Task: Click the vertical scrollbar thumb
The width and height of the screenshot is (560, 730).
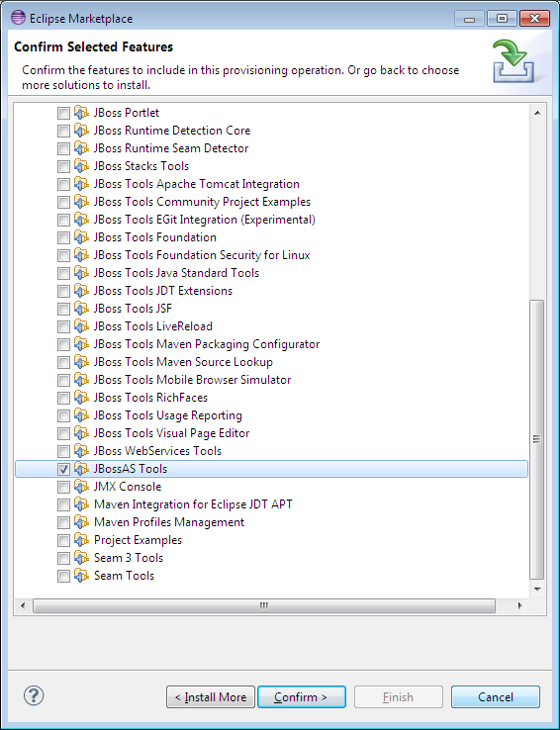Action: point(537,439)
